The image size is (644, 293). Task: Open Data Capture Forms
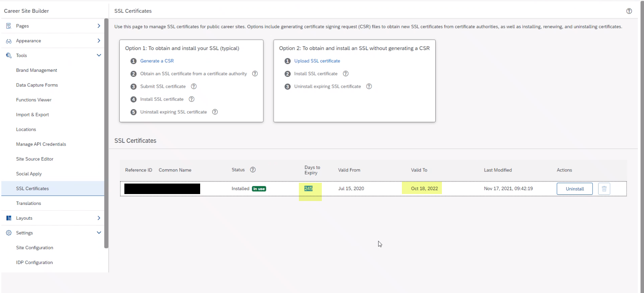click(37, 85)
